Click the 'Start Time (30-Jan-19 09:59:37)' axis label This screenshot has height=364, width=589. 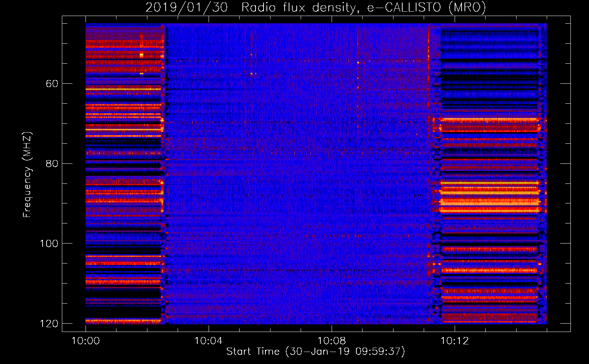(316, 352)
